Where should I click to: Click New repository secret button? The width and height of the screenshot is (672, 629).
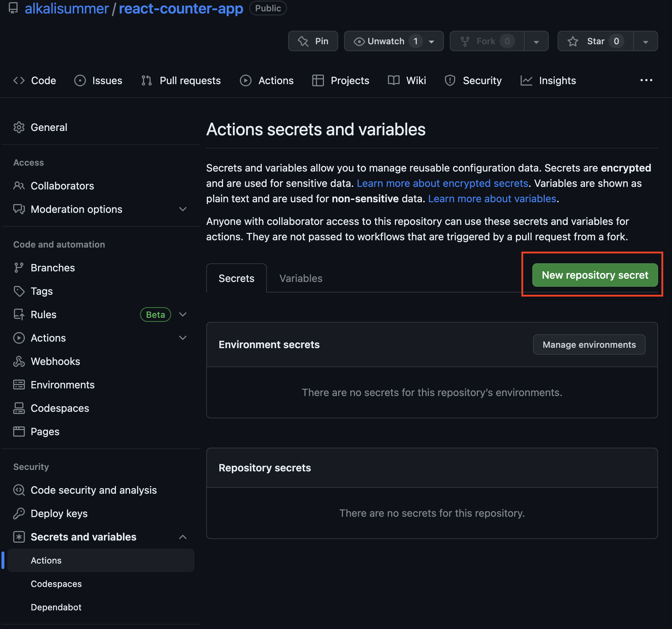595,275
